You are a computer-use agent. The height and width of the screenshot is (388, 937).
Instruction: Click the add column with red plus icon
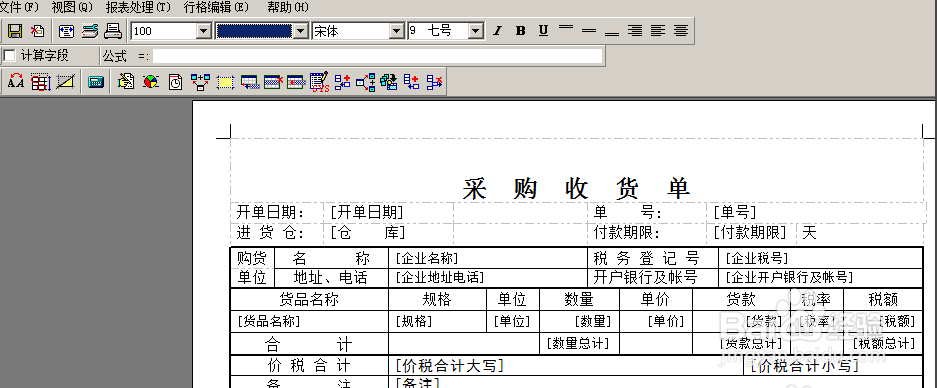point(411,82)
